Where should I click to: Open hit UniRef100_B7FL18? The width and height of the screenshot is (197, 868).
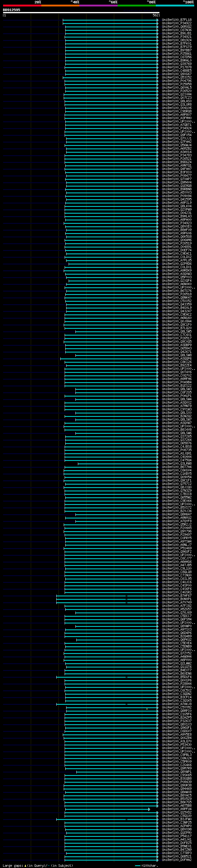(x=177, y=20)
